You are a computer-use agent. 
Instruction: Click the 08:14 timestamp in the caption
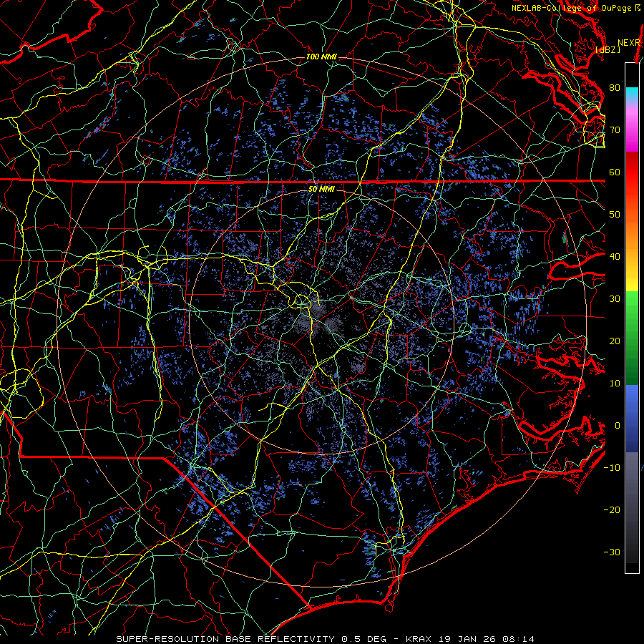click(517, 639)
